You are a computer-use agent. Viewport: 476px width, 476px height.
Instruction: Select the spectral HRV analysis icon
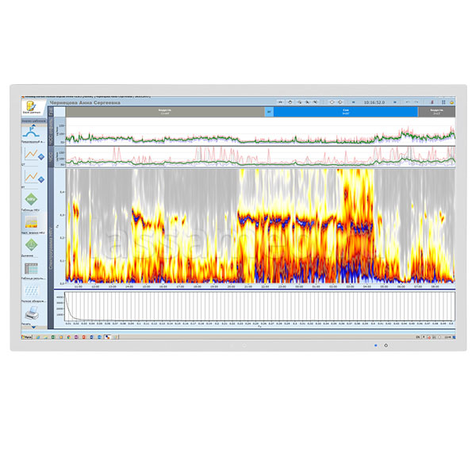[x=31, y=222]
